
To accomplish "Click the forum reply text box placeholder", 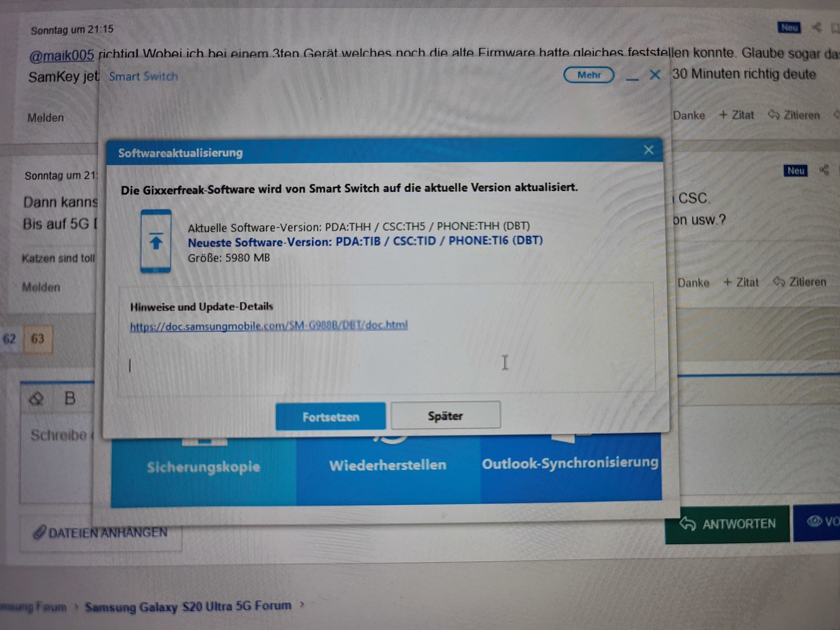I will pyautogui.click(x=61, y=435).
